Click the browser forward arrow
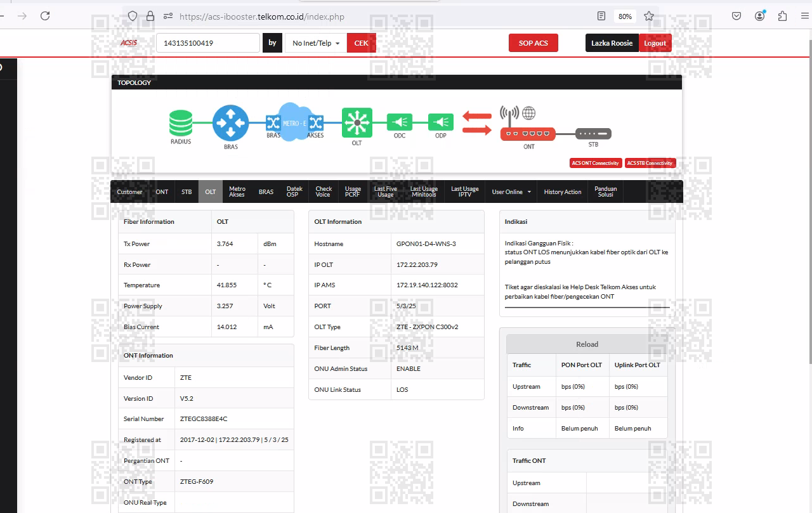Viewport: 812px width, 513px height. 22,16
